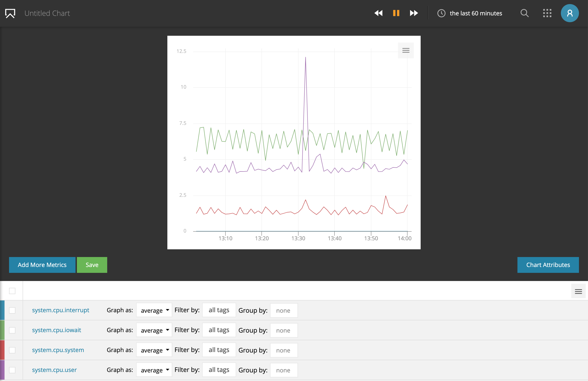Viewport: 588px width, 381px height.
Task: Click the green color swatch for system.cpu.iowait
Action: [2, 330]
